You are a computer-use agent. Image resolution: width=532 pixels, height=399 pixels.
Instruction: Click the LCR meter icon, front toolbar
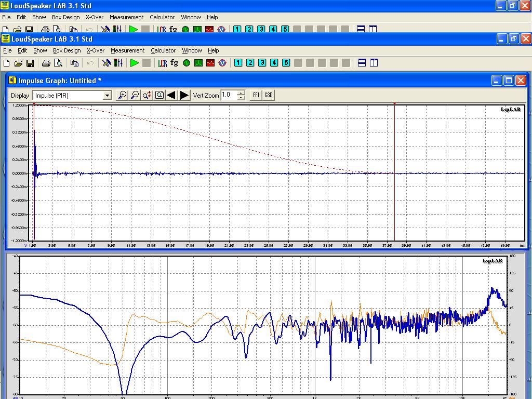coord(163,63)
